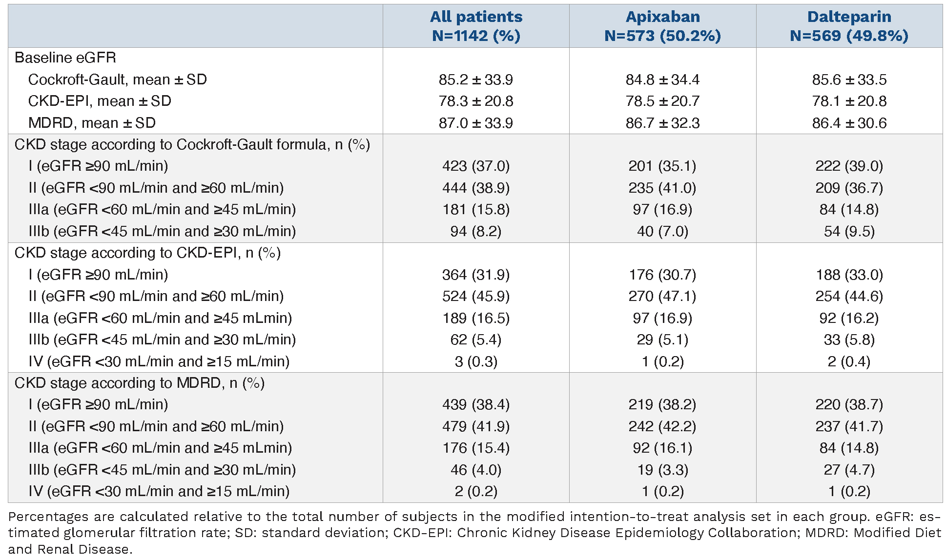Click the "Apixaban" column header
Viewport: 946px width, 560px height.
tap(662, 26)
